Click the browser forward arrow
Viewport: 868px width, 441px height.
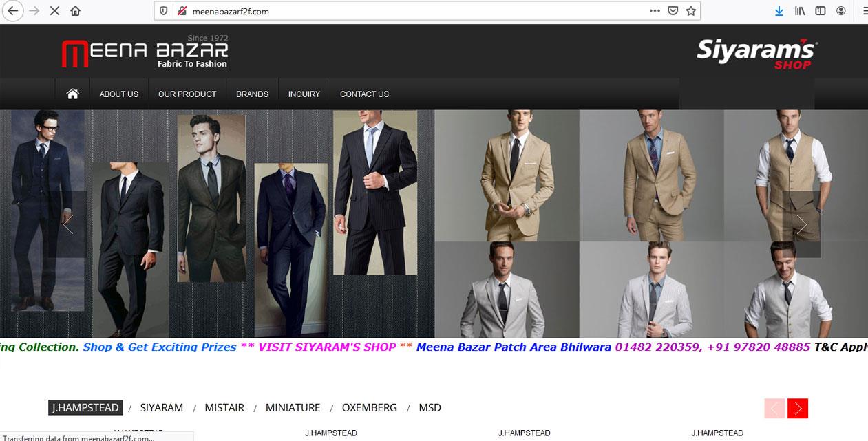(x=34, y=11)
